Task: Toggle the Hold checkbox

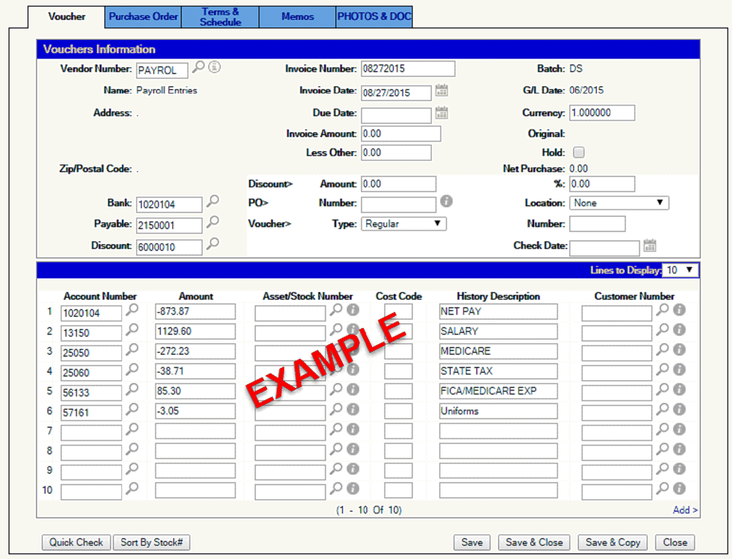Action: click(578, 153)
